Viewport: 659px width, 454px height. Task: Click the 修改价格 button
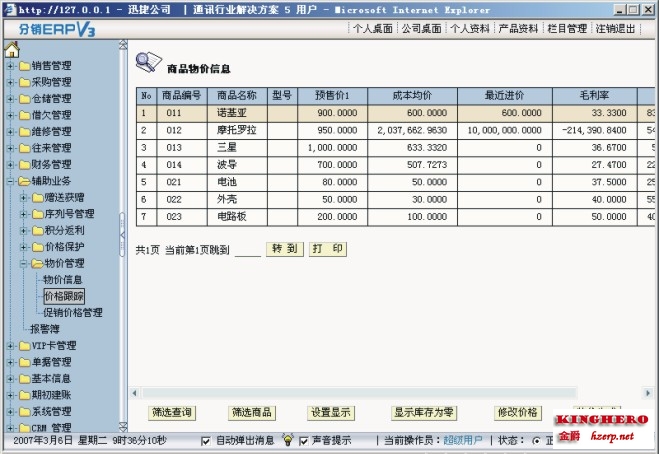coord(517,412)
